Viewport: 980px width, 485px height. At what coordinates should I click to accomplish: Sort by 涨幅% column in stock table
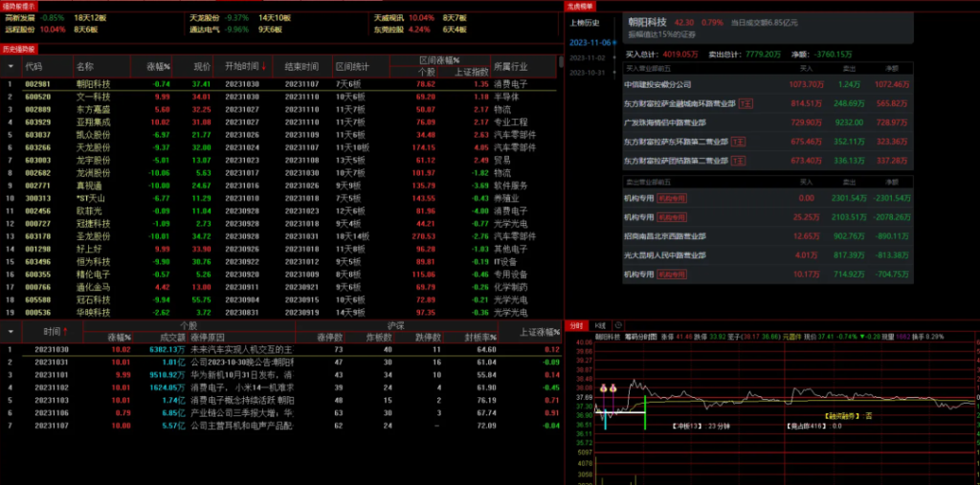(x=157, y=67)
